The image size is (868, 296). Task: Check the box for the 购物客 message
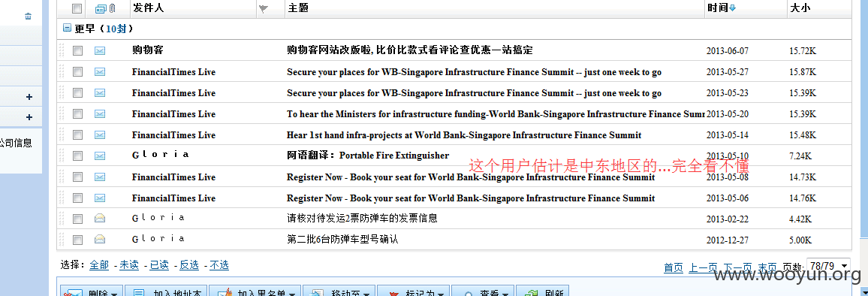[x=77, y=50]
